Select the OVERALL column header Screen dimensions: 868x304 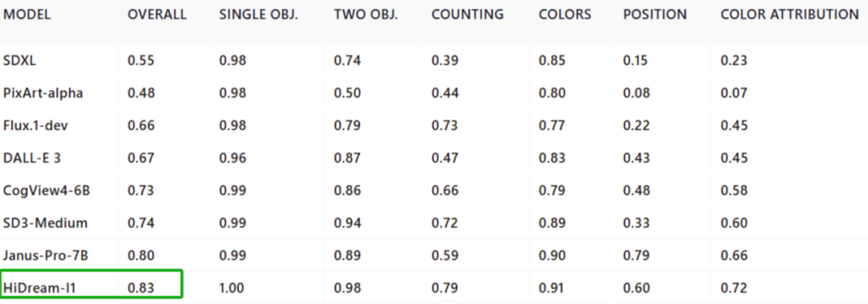[x=158, y=15]
